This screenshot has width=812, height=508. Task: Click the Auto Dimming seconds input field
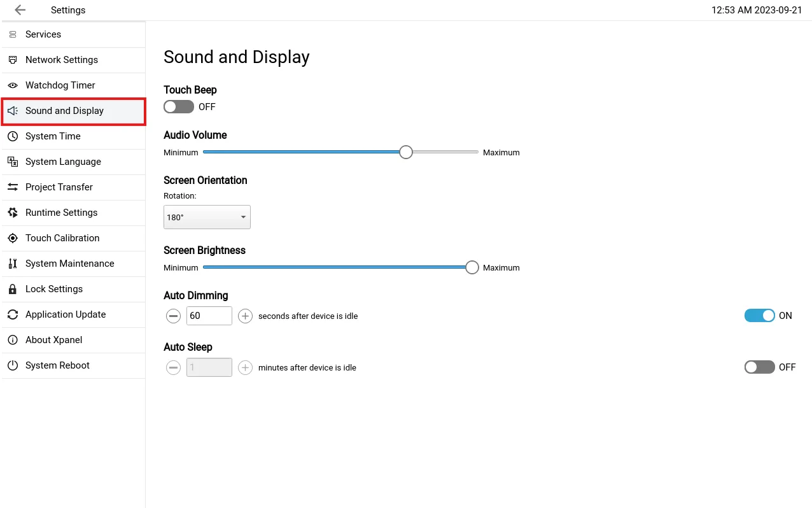[209, 316]
